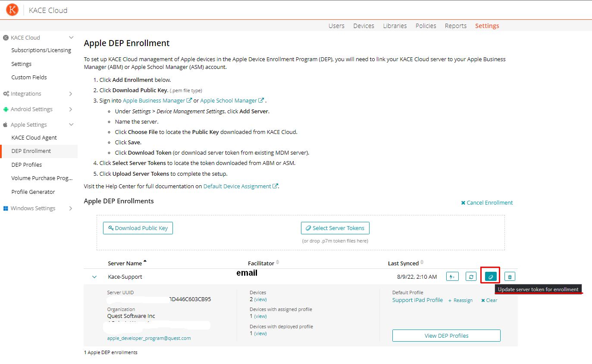
Task: Sort the list by Facilitator column
Action: point(261,263)
